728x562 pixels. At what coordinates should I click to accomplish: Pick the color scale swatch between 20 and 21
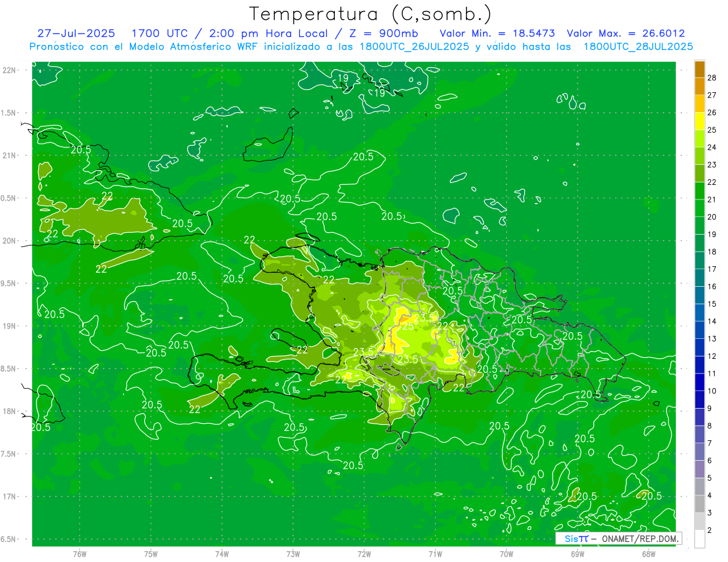tap(700, 208)
